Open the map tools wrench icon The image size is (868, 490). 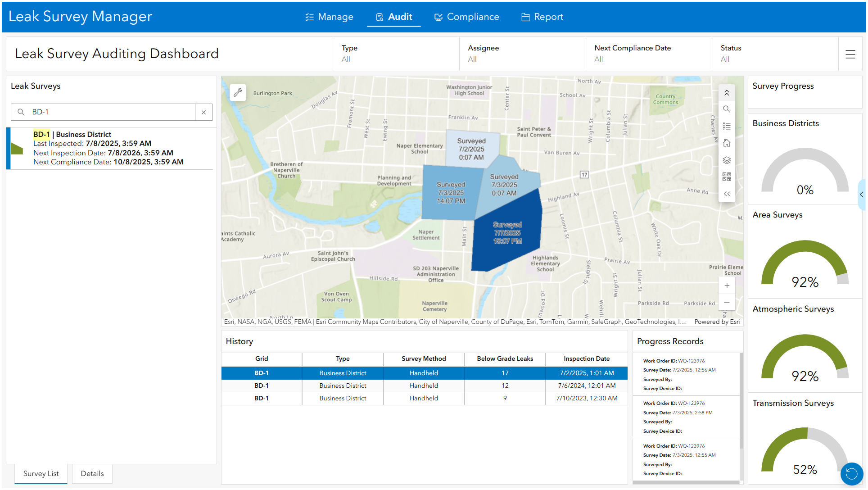(x=238, y=93)
